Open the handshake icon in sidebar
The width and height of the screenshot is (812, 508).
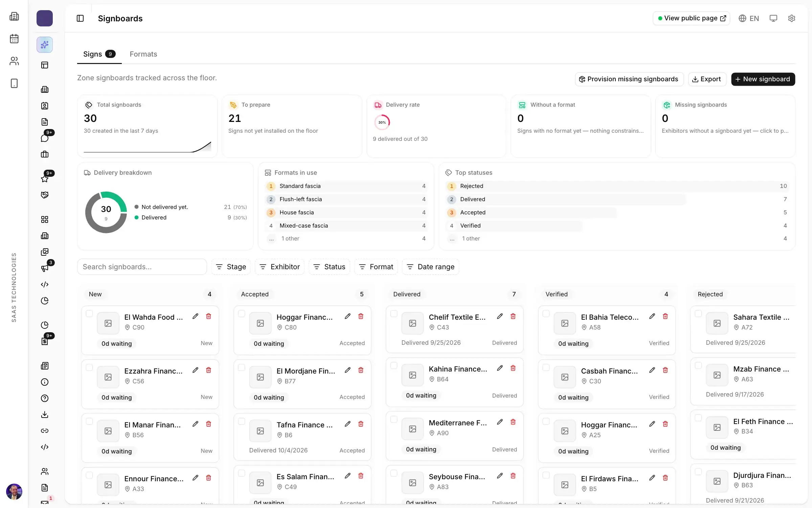45,195
